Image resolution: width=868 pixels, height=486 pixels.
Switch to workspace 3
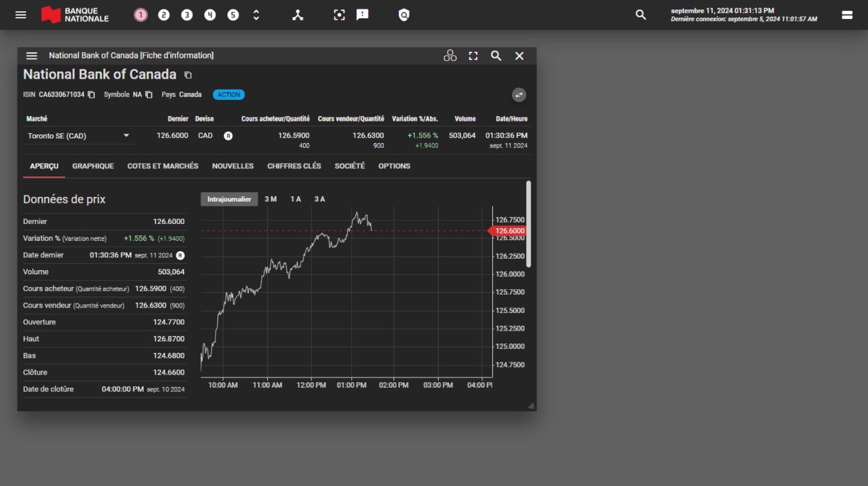(x=186, y=15)
